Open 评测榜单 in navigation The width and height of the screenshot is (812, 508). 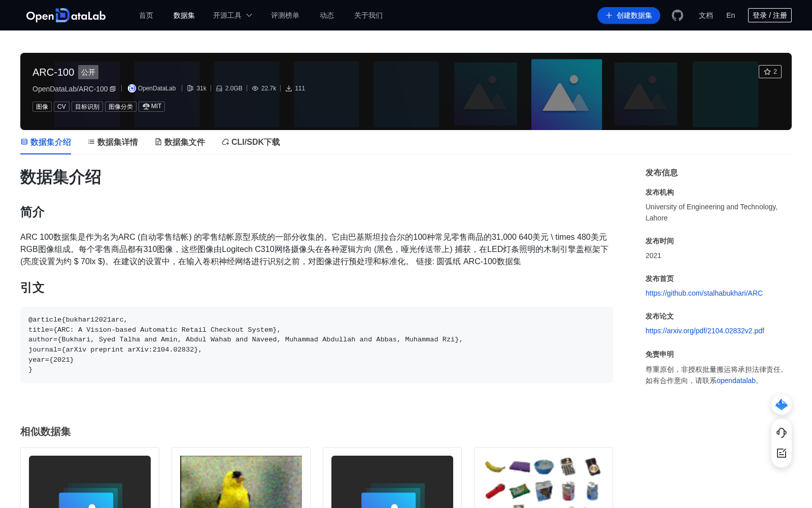(x=285, y=15)
